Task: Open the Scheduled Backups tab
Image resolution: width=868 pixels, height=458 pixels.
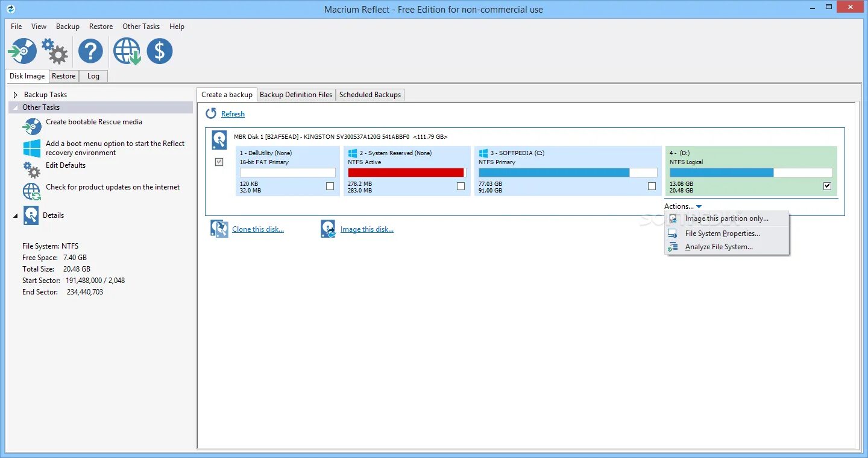Action: tap(370, 95)
